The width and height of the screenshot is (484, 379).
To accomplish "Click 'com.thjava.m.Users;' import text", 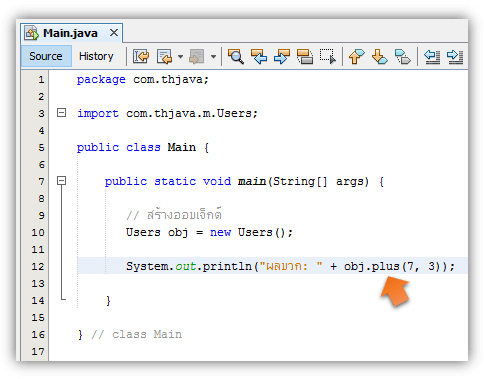I will [192, 114].
